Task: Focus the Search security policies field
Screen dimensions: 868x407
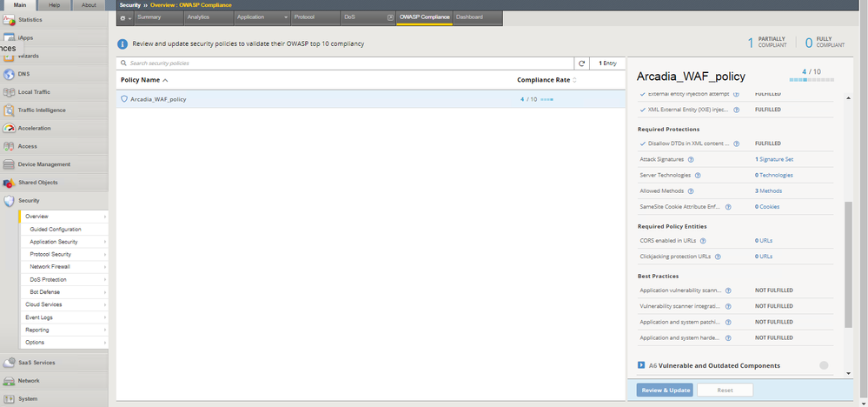Action: 346,63
